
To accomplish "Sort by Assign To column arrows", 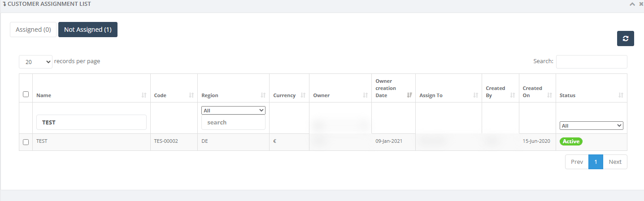I will (x=476, y=95).
